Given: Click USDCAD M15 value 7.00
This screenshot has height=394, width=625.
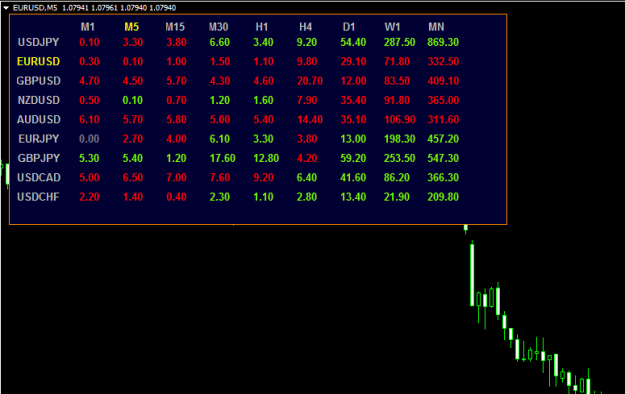Looking at the screenshot, I should [176, 177].
